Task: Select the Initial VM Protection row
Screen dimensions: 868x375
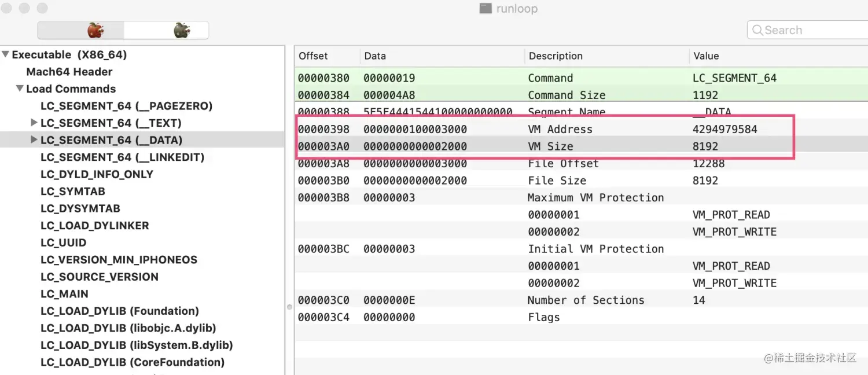Action: coord(581,249)
